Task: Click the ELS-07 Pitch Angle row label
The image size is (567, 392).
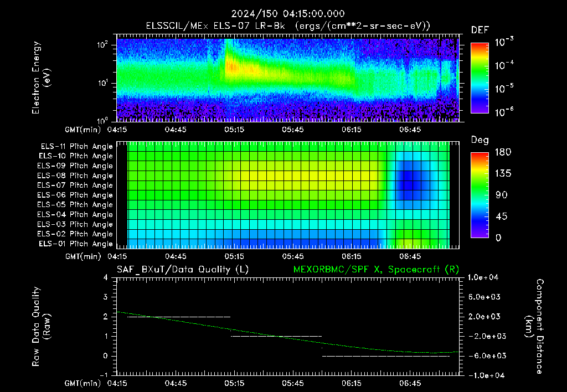Action: click(75, 185)
